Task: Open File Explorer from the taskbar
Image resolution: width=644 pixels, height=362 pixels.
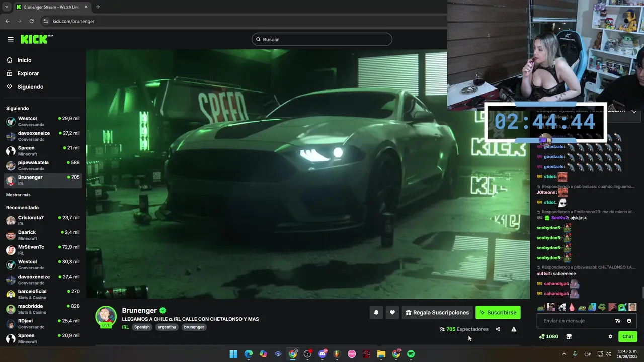Action: [x=381, y=354]
